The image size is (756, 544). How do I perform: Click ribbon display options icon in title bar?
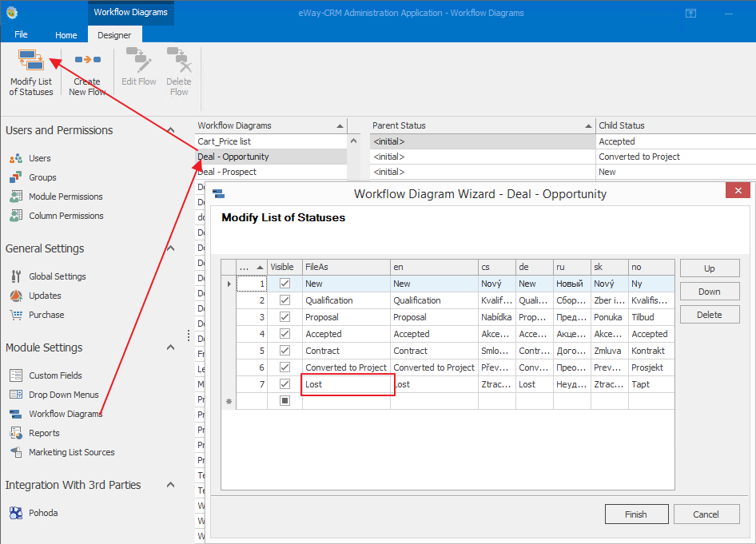(x=691, y=14)
